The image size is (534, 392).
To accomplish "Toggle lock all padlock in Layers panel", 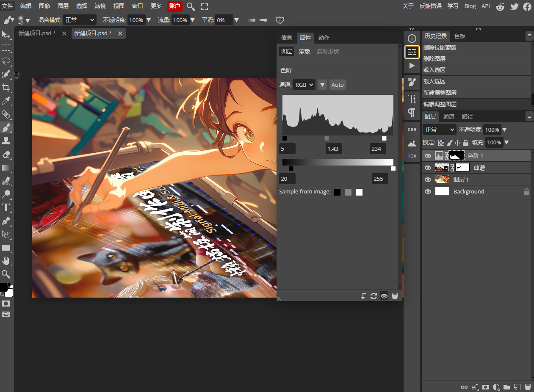I will 465,143.
